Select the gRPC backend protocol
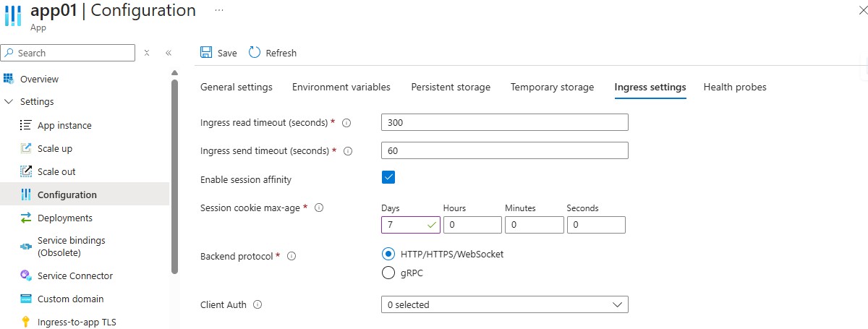 [388, 273]
